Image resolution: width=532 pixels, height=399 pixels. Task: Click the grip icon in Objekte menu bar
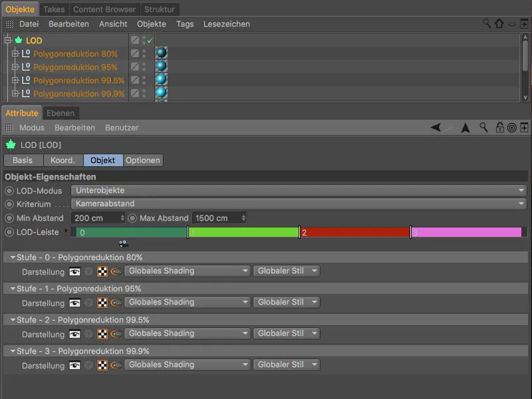(x=9, y=24)
